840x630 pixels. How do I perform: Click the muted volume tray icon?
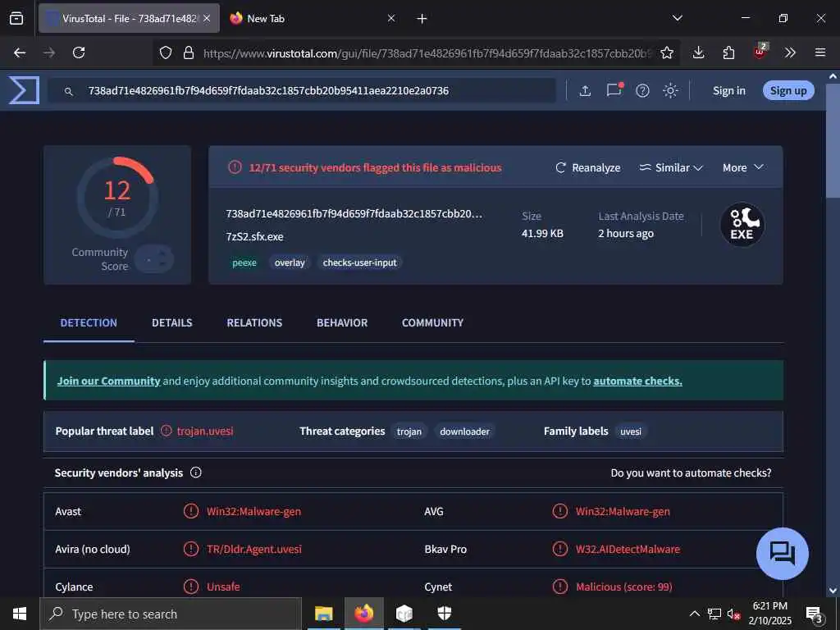(734, 614)
